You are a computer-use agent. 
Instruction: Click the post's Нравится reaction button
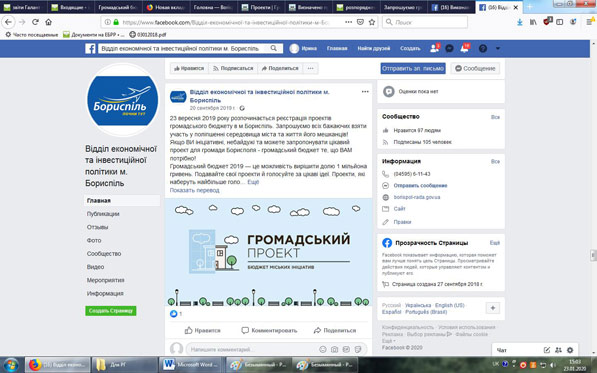tap(203, 330)
